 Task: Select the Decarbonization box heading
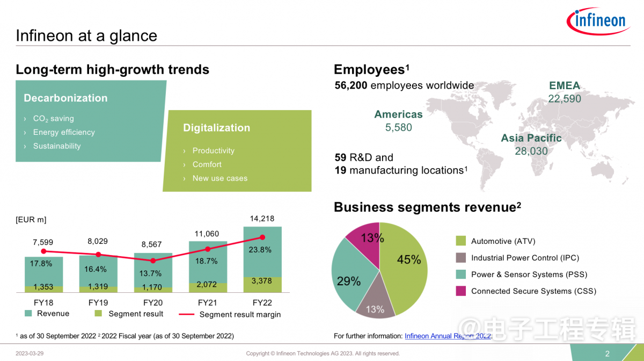65,98
